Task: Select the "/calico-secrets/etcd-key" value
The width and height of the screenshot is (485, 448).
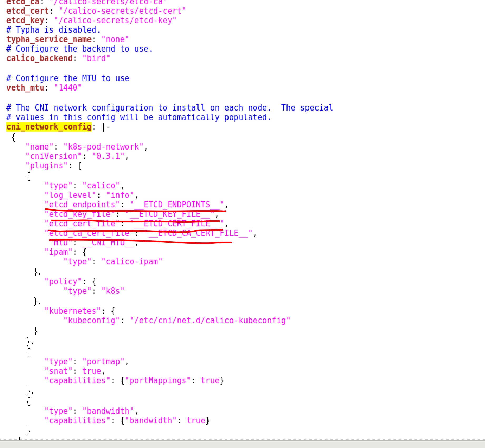Action: 115,21
